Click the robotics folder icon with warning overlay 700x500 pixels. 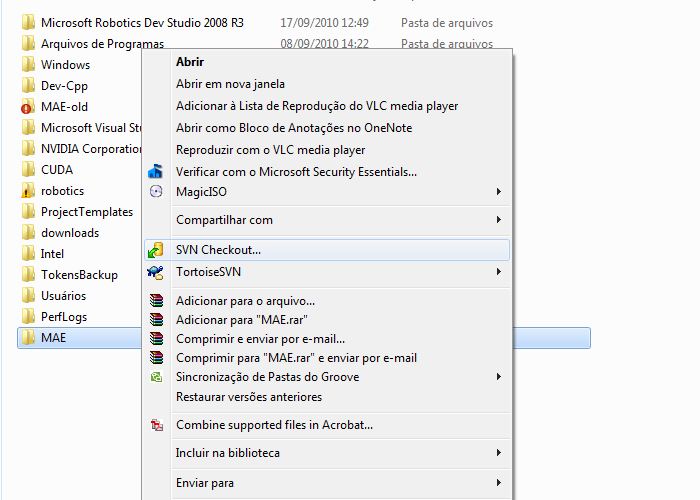28,191
